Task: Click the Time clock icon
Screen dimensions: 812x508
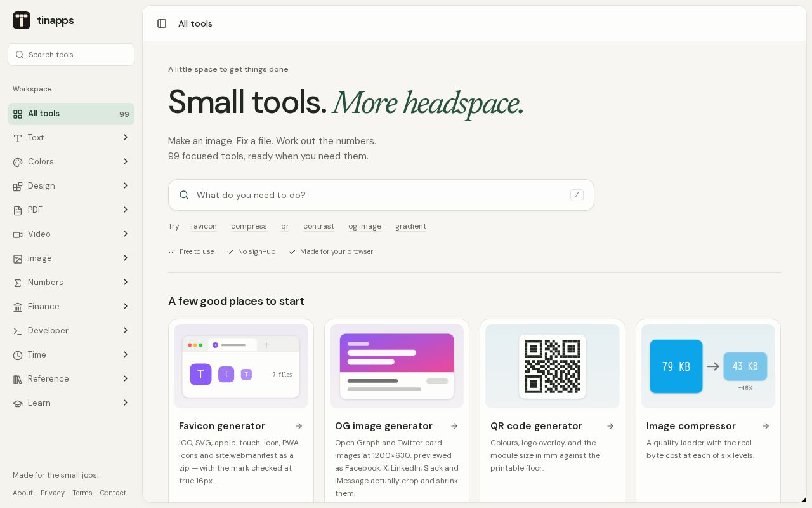Action: click(18, 355)
